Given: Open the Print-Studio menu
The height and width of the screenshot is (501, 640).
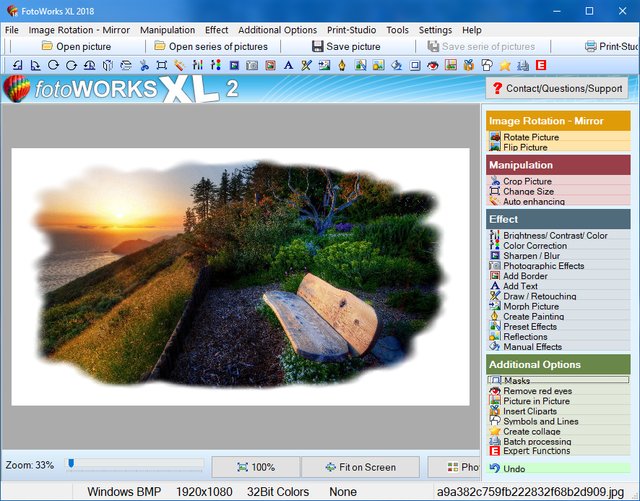Looking at the screenshot, I should click(x=351, y=30).
